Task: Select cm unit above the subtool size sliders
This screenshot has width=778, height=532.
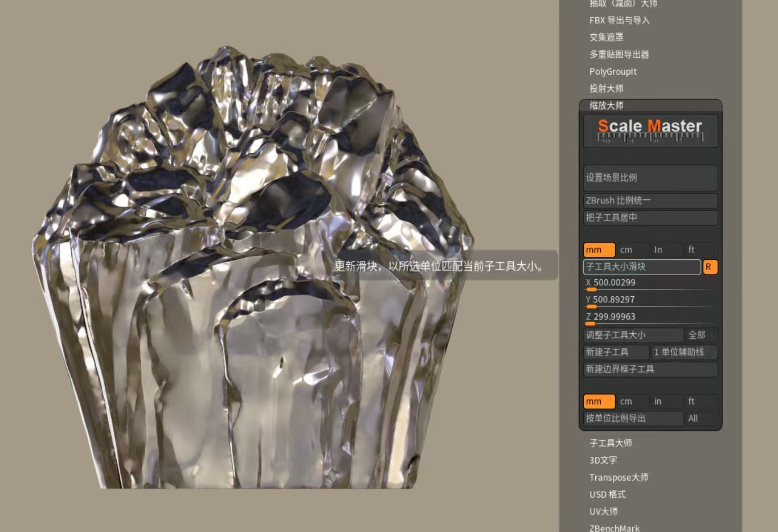Action: click(632, 250)
